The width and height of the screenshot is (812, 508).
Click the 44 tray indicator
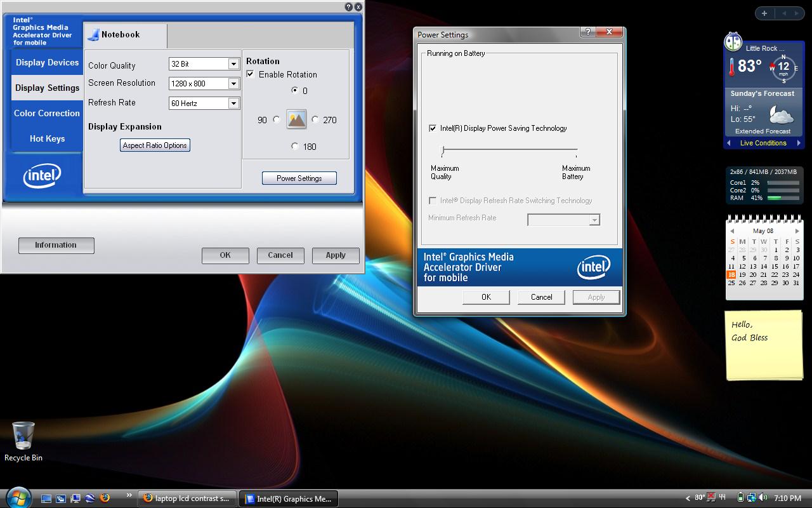coord(723,498)
